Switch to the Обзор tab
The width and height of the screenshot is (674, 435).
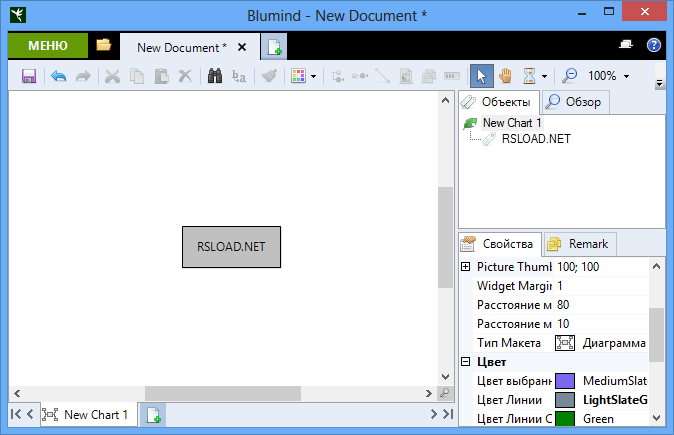[x=576, y=102]
